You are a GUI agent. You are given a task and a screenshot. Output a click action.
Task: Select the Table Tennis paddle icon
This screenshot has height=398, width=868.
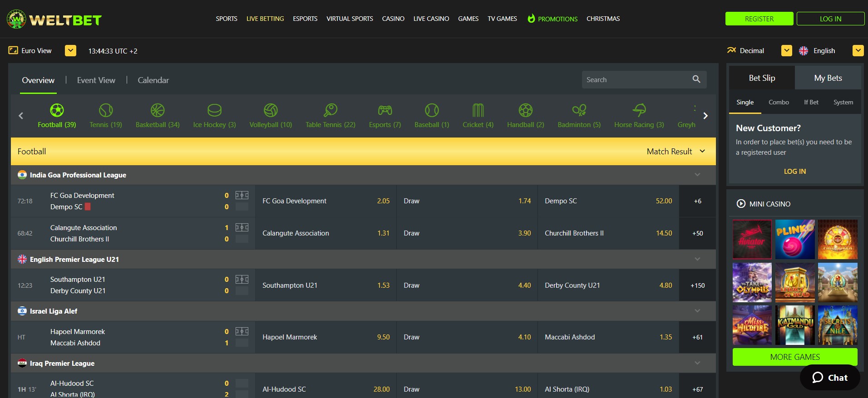click(x=330, y=110)
